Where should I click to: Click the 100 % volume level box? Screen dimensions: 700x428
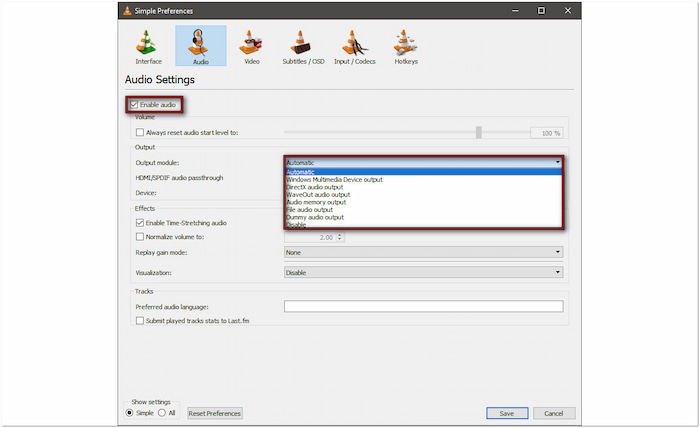546,133
